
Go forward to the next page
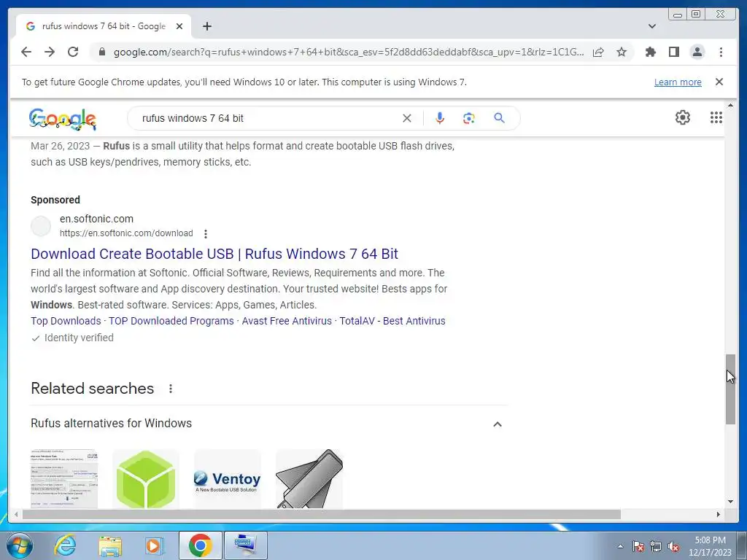tap(50, 52)
